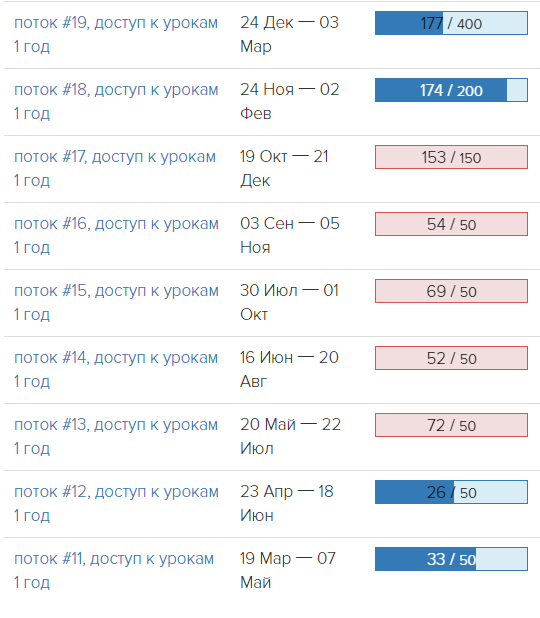Open the поток #16 link
The image size is (540, 618).
116,235
